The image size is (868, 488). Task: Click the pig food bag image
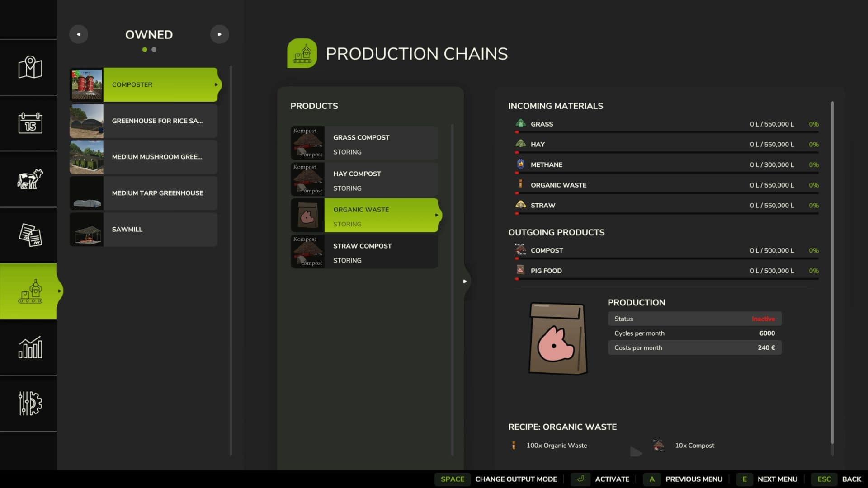[x=557, y=339]
